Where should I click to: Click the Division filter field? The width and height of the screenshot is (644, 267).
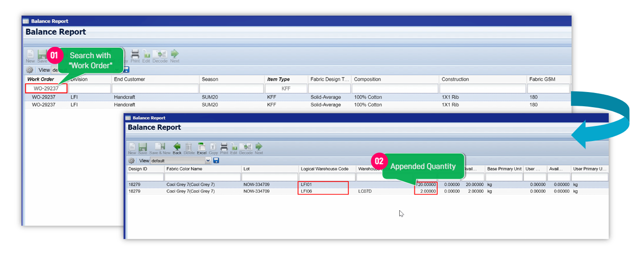coord(90,88)
